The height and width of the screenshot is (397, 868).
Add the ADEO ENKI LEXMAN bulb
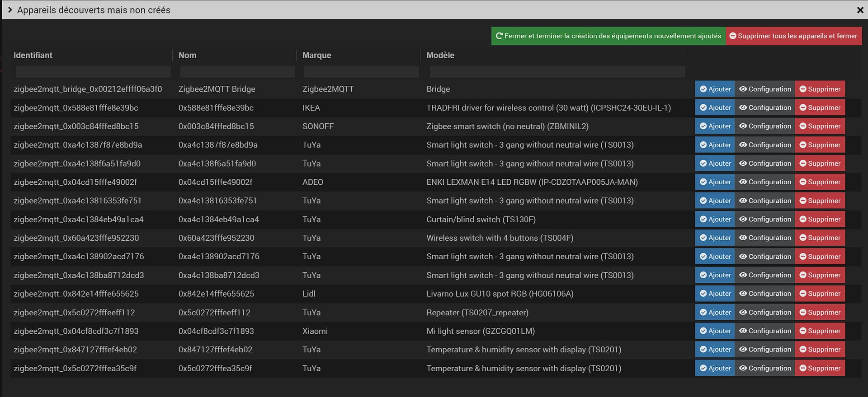[x=715, y=182]
